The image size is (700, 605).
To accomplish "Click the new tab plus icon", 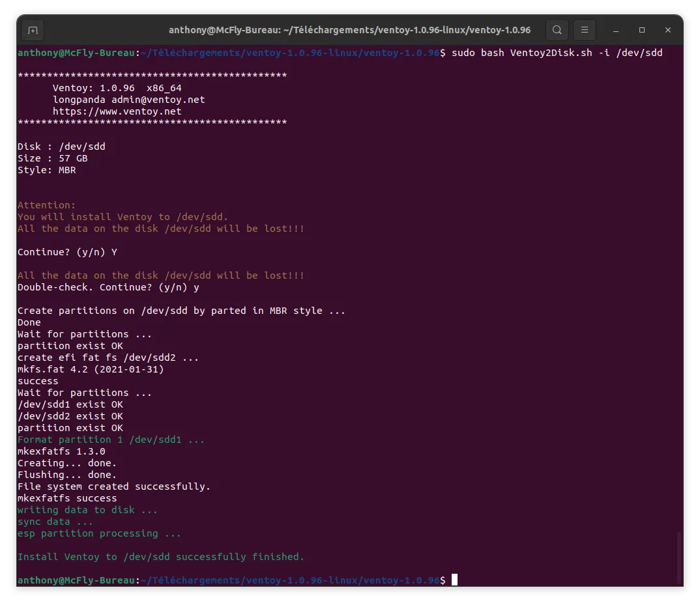I will click(x=32, y=30).
